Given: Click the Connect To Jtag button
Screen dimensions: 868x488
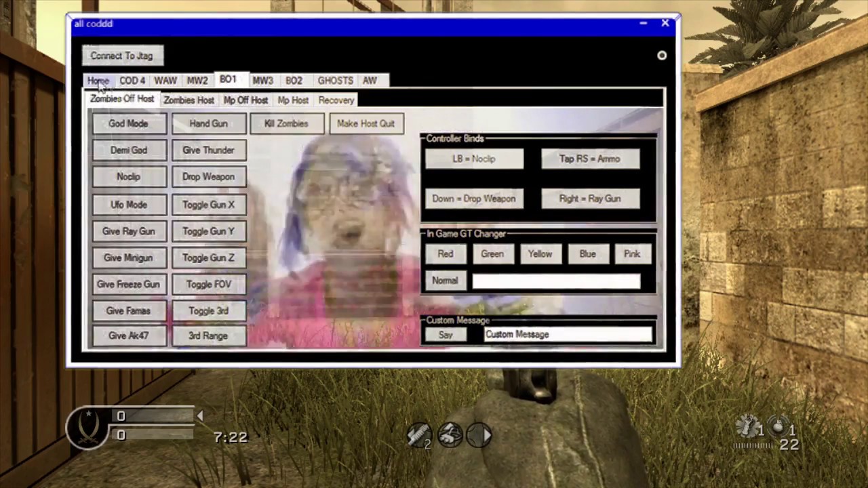Looking at the screenshot, I should pyautogui.click(x=122, y=56).
